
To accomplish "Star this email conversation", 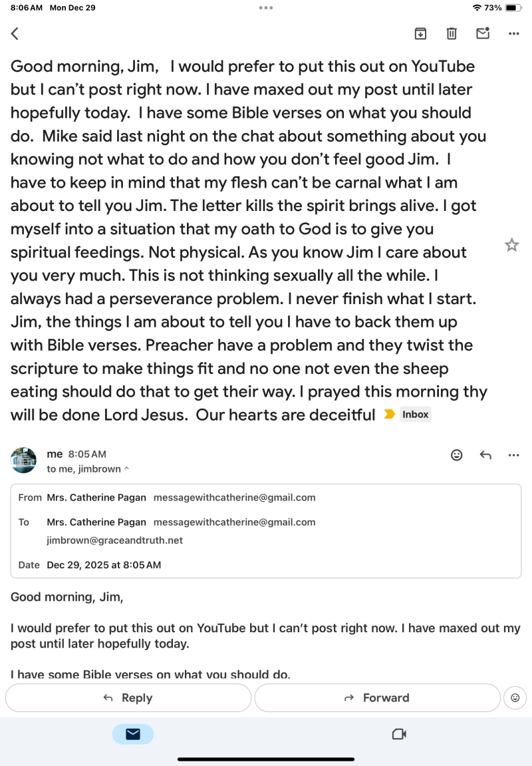I will [511, 245].
